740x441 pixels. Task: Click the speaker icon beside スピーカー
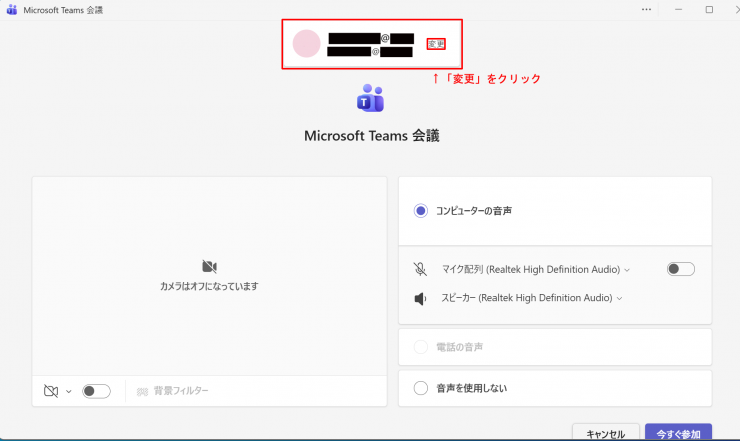(420, 298)
